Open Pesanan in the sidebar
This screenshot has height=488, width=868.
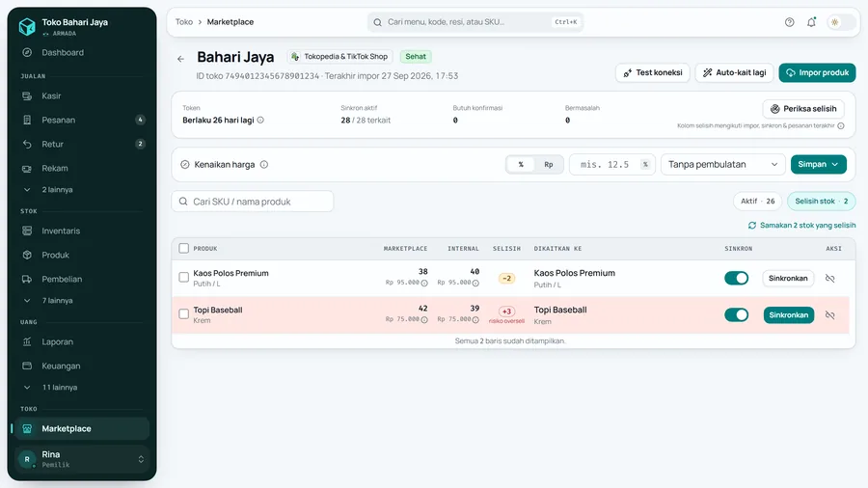click(82, 120)
